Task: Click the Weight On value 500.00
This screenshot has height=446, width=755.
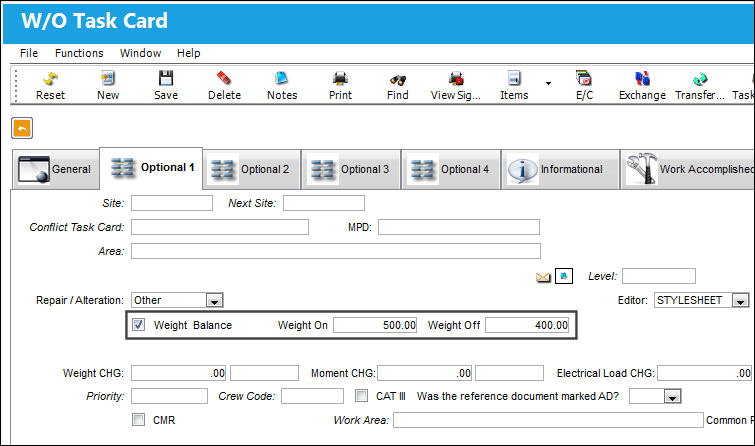Action: [375, 325]
